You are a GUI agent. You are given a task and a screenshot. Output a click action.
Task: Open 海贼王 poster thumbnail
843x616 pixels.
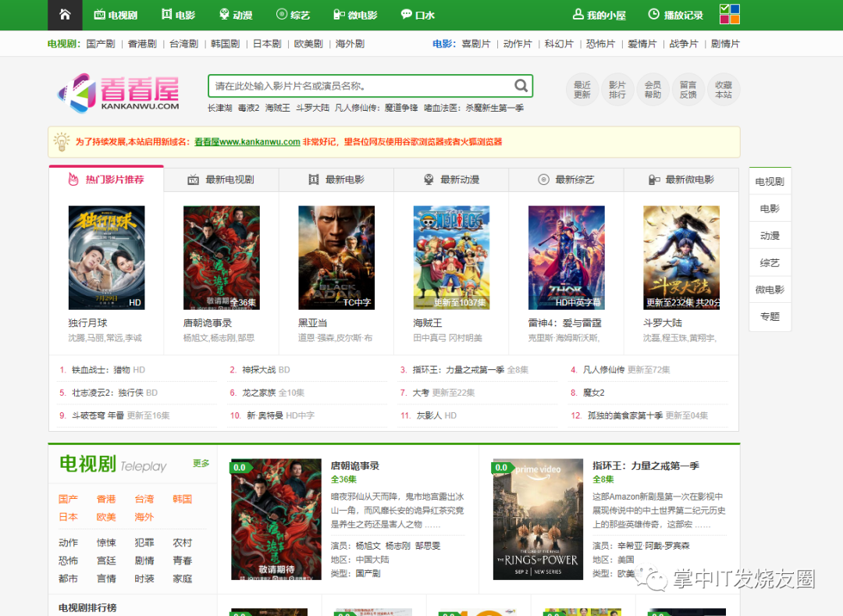(x=452, y=258)
